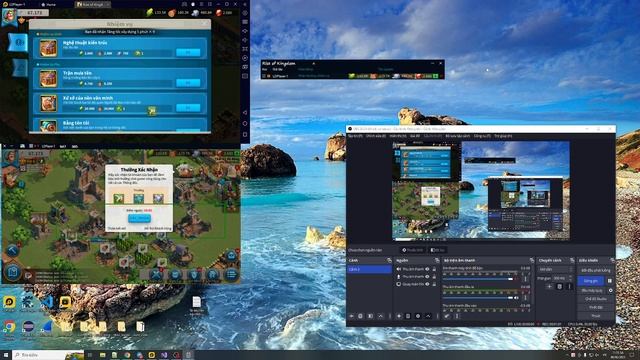Image resolution: width=640 pixels, height=360 pixels.
Task: Move source up in OBS sources toolbar
Action: coord(428,316)
